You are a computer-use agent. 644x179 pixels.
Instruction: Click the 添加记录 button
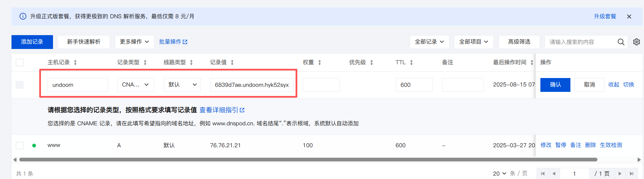click(32, 42)
